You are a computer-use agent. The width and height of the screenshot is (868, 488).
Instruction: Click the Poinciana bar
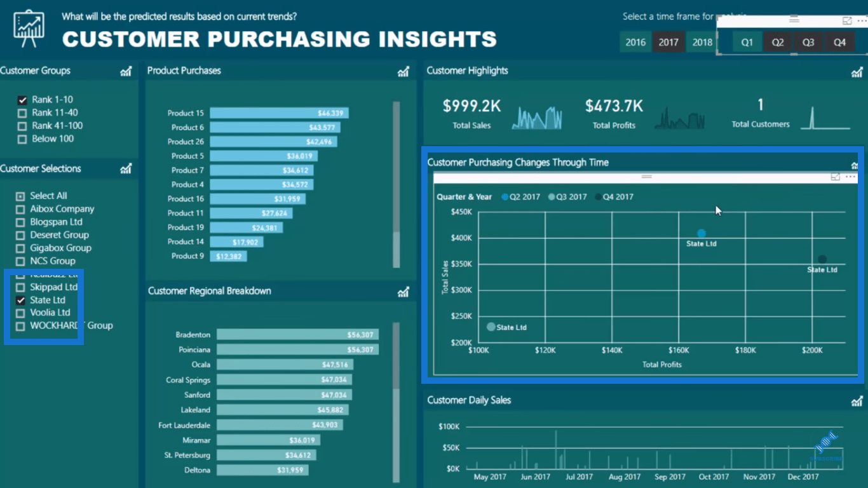click(x=298, y=350)
